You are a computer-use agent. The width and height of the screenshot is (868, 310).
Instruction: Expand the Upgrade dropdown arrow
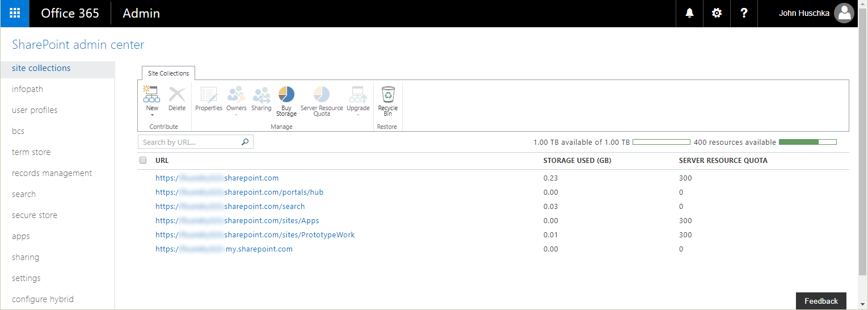coord(358,115)
